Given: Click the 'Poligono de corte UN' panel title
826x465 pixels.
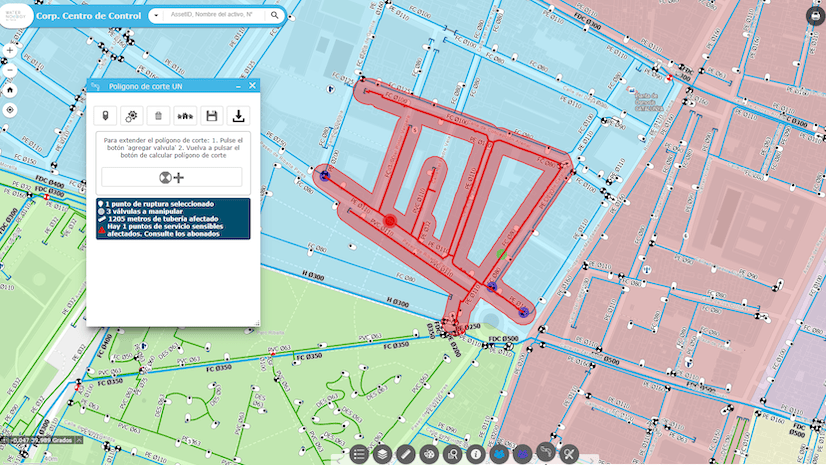Looking at the screenshot, I should pos(145,86).
